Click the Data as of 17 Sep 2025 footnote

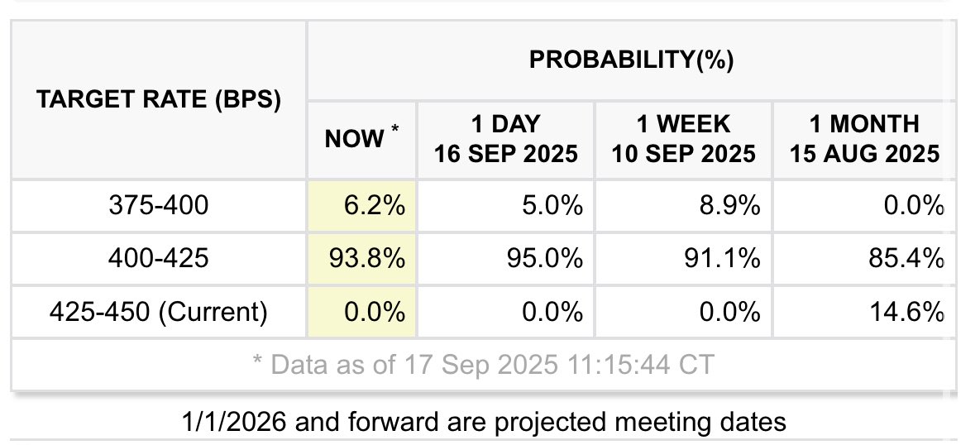point(483,365)
